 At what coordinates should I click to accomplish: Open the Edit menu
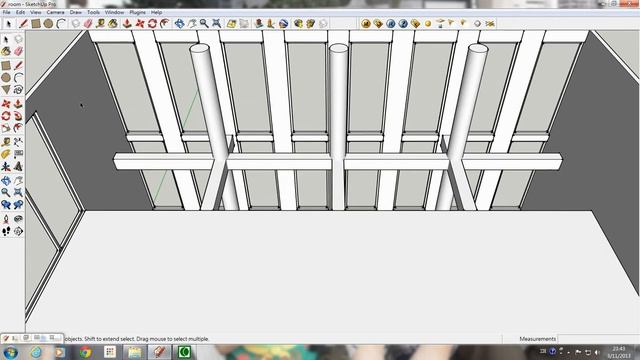(x=20, y=12)
